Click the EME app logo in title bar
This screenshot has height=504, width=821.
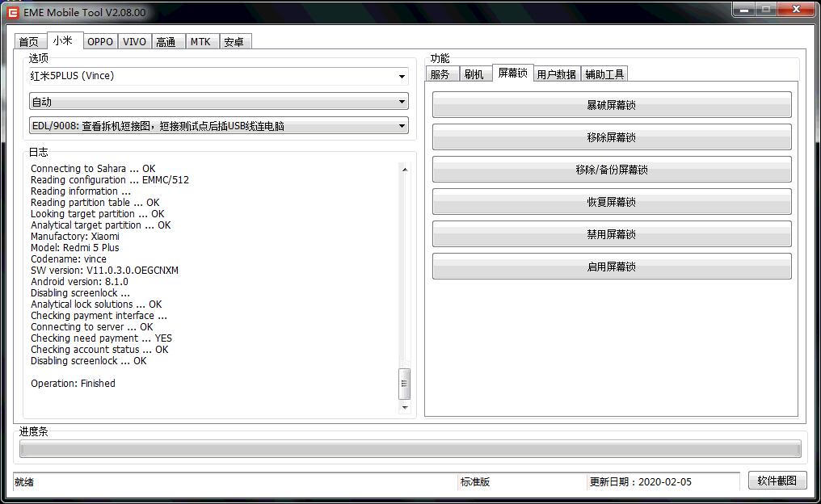(x=13, y=13)
